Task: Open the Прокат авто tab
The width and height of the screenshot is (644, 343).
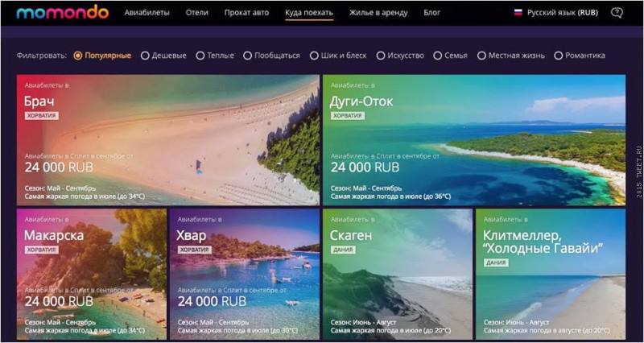Action: (246, 13)
